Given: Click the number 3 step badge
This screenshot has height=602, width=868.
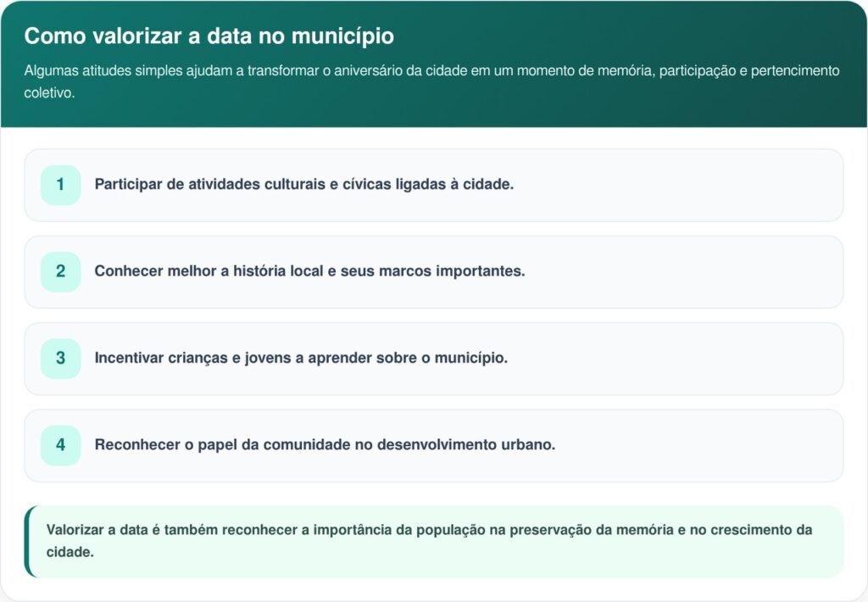Looking at the screenshot, I should point(61,359).
